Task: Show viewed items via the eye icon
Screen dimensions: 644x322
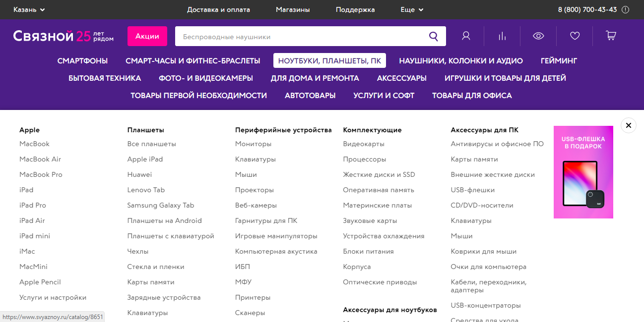Action: (x=538, y=35)
